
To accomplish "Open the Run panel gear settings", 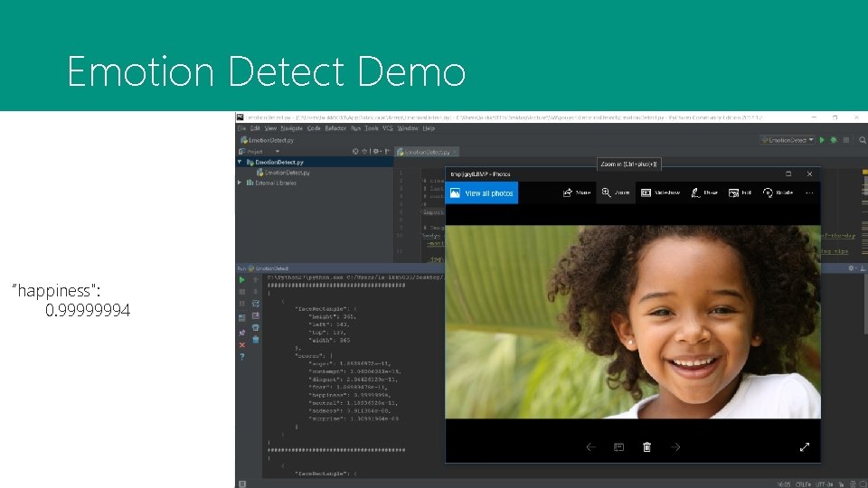I will point(851,268).
